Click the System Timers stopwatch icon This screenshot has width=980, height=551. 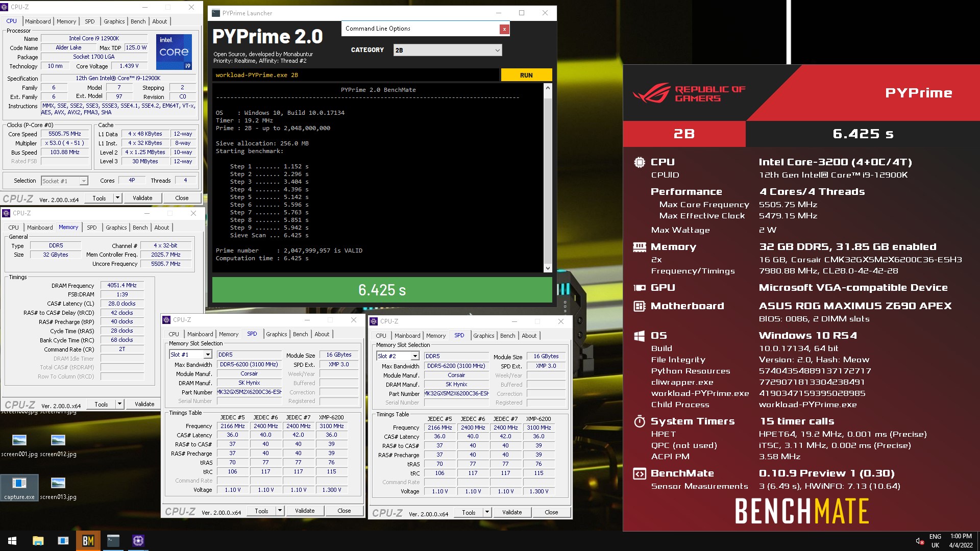[639, 421]
